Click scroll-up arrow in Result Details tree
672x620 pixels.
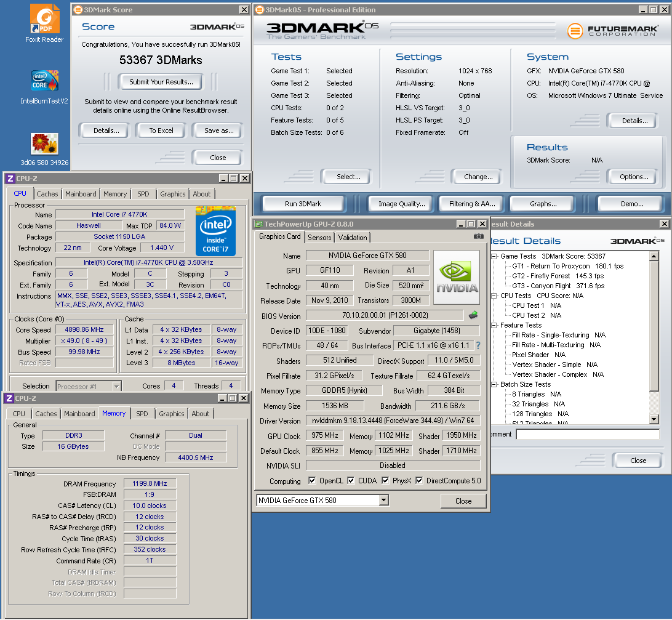coord(654,256)
